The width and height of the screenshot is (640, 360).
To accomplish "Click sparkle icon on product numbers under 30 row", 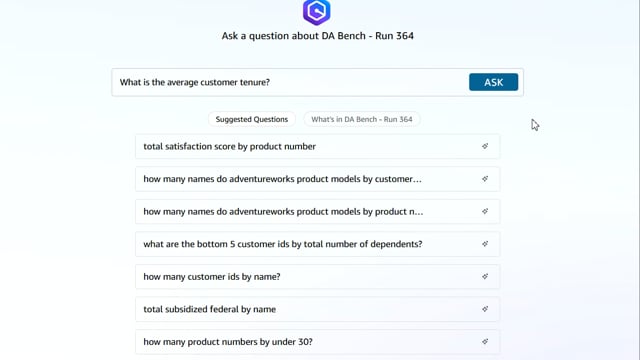I will 485,342.
